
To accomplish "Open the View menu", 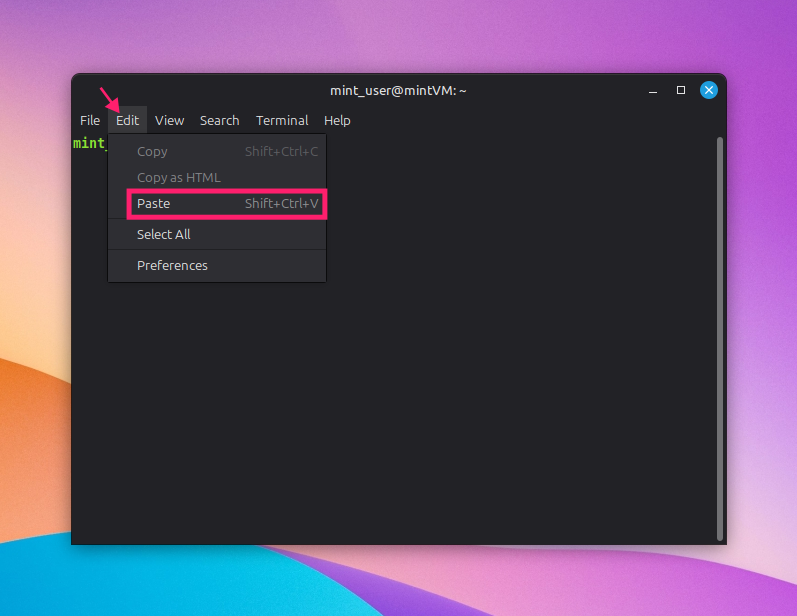I will click(169, 120).
